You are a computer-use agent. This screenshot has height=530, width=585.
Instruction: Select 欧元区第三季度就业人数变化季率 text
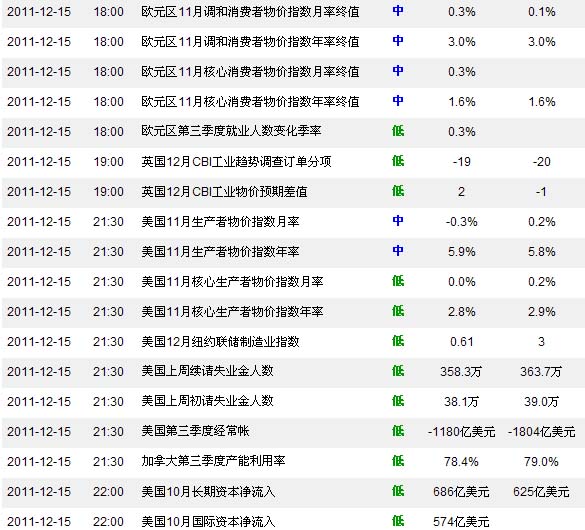tap(231, 131)
